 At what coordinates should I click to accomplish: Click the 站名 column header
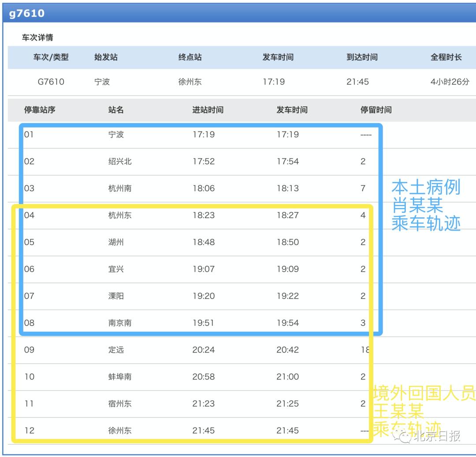115,110
